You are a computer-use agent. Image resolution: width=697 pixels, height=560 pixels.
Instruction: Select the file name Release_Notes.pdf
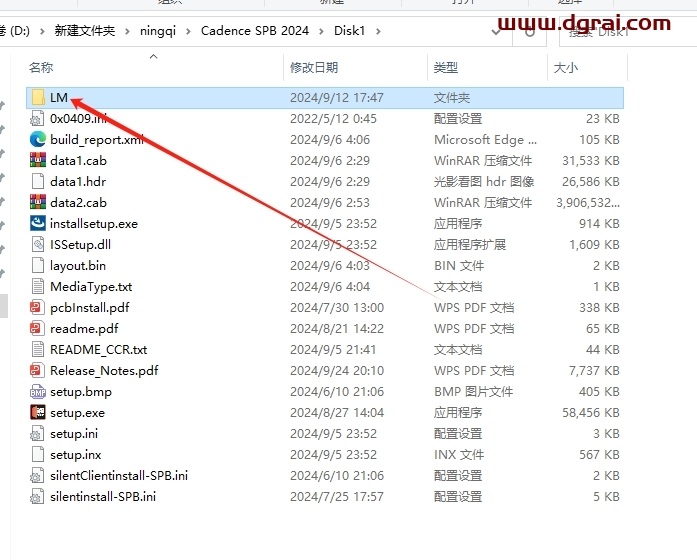point(104,371)
